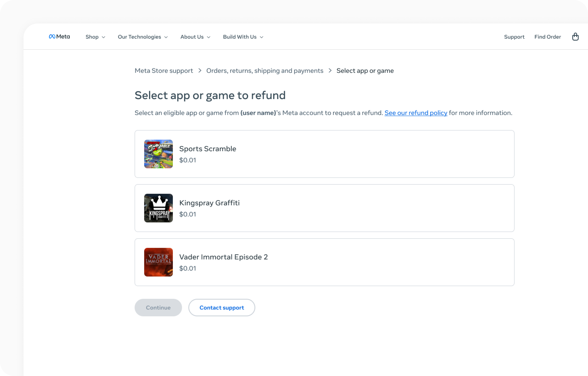Expand the Shop dropdown menu
Screen dimensions: 588x376
click(x=95, y=37)
